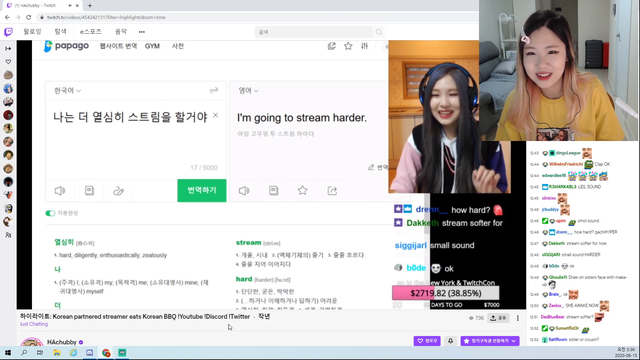Click the papago logo

pyautogui.click(x=66, y=46)
